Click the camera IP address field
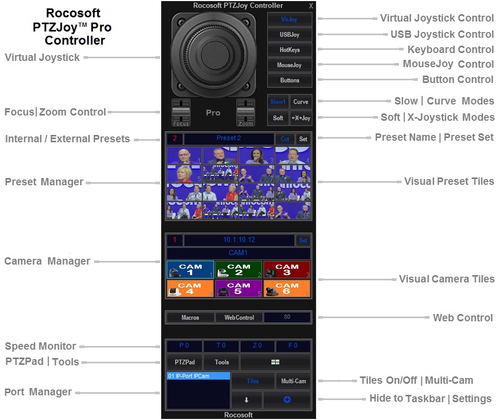Viewport: 504px width, 420px height. (239, 240)
